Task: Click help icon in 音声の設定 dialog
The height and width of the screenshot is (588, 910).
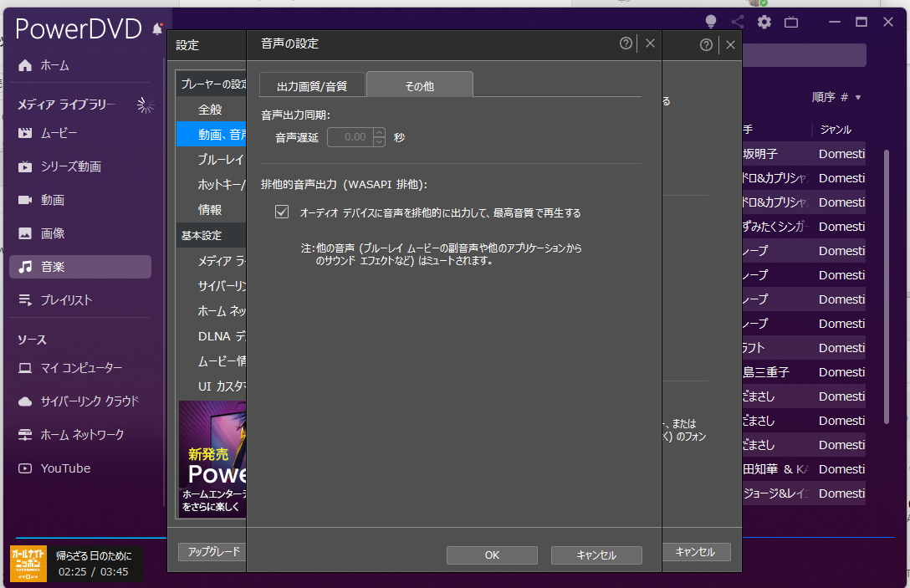Action: pyautogui.click(x=626, y=43)
